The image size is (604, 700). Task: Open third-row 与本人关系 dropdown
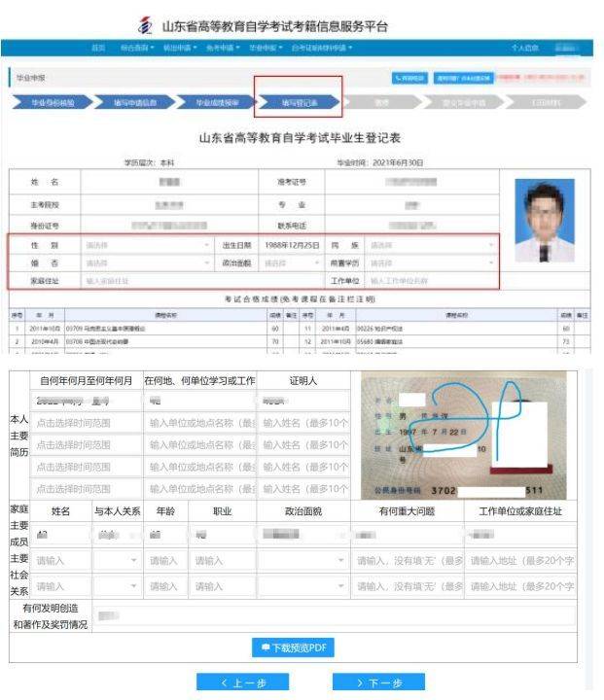[x=118, y=586]
